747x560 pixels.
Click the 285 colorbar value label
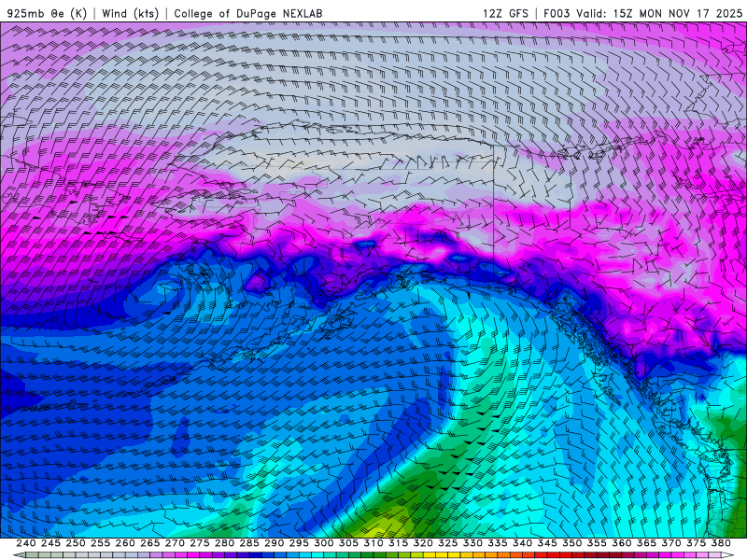click(249, 543)
